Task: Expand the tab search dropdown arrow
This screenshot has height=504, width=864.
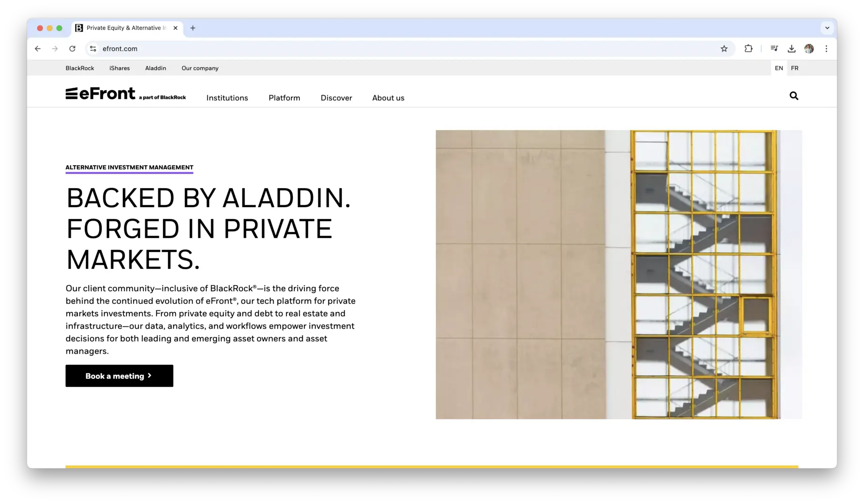Action: pyautogui.click(x=827, y=28)
